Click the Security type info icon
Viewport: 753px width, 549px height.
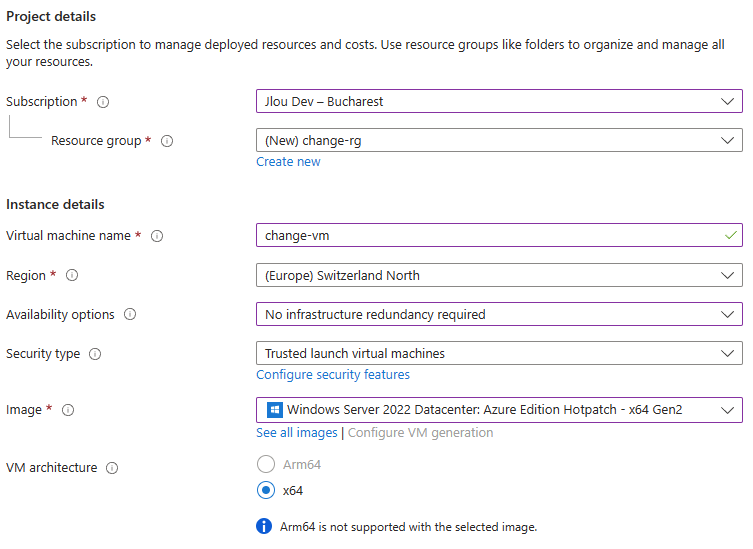point(95,354)
